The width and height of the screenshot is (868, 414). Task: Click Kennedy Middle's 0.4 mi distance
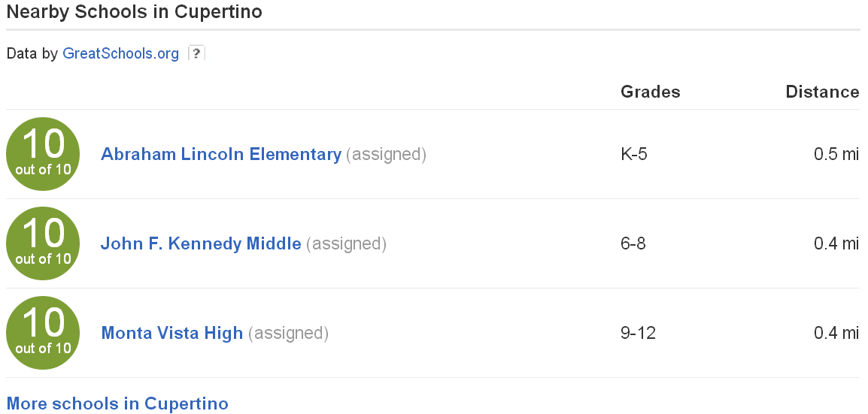click(x=836, y=243)
